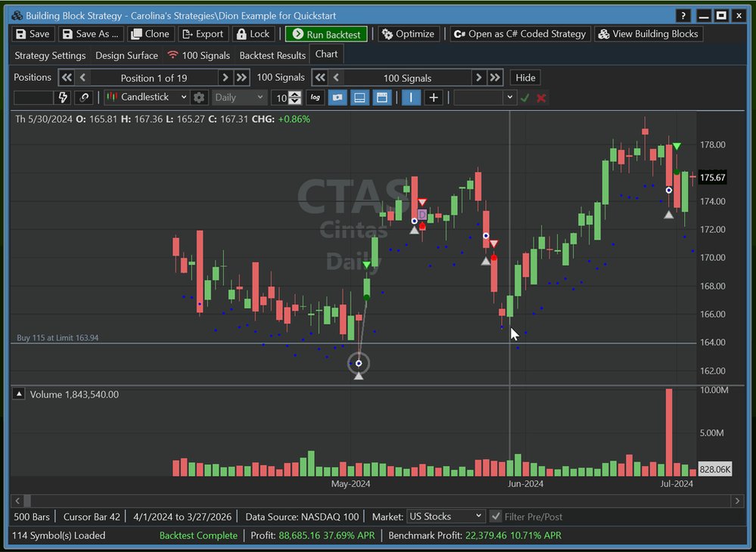Viewport: 756px width, 552px height.
Task: Click the 828.06K volume label
Action: click(x=714, y=469)
